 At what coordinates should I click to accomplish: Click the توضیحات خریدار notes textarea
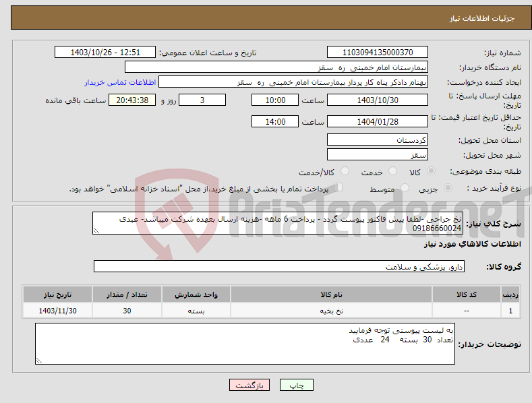click(245, 344)
